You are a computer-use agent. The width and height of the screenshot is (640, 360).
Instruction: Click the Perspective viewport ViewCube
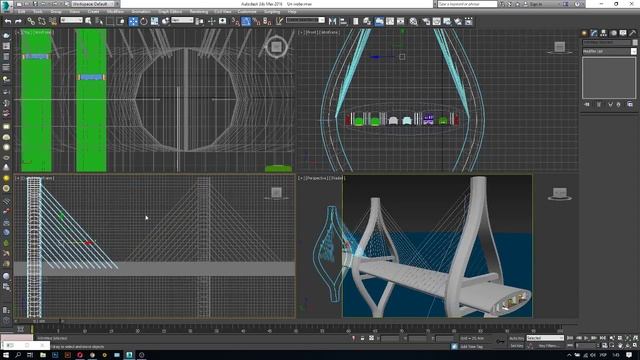(x=559, y=194)
